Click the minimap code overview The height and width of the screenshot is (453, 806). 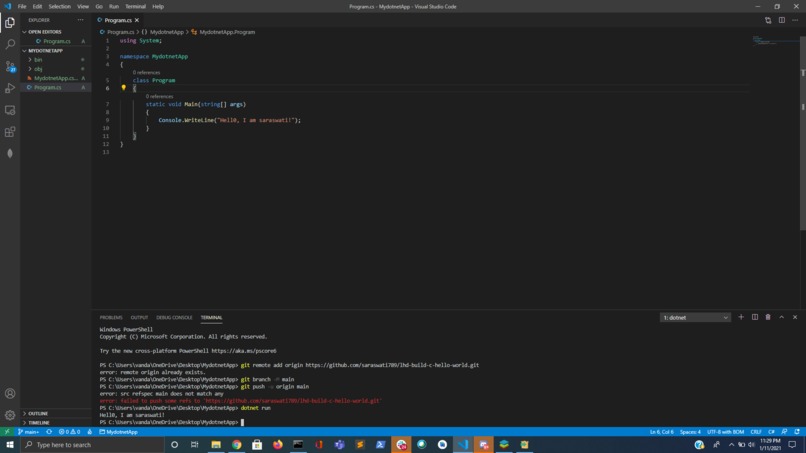click(775, 41)
